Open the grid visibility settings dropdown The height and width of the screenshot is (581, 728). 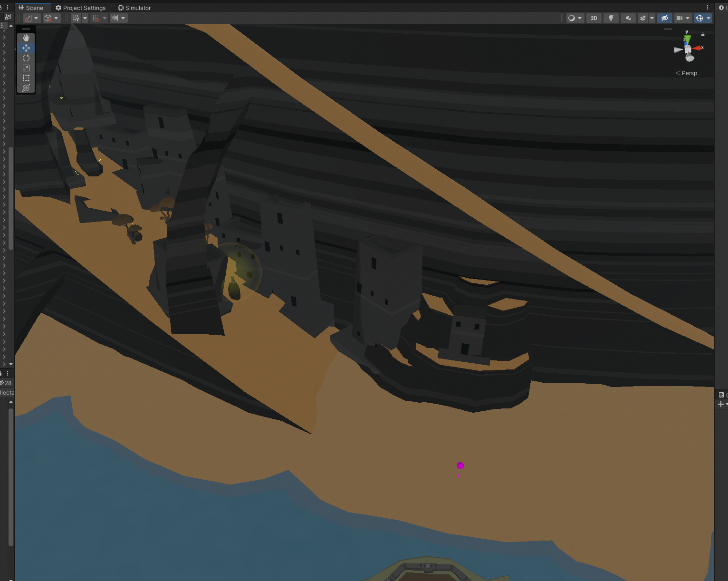point(85,18)
